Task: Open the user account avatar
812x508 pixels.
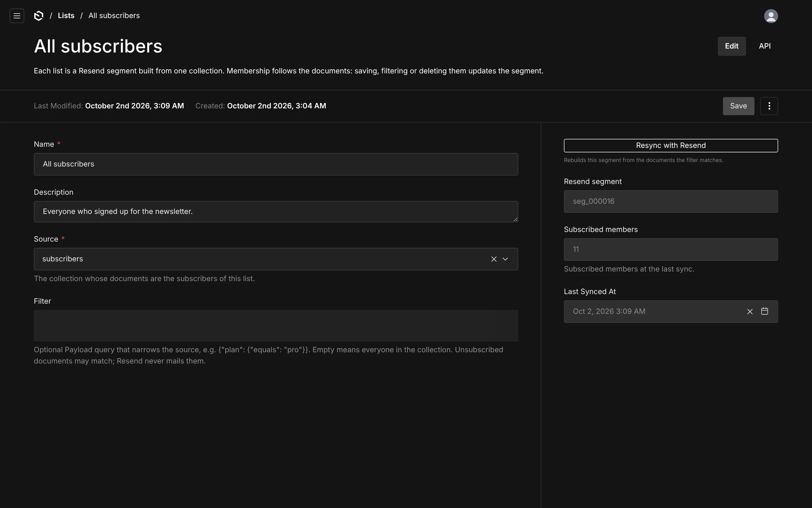Action: [x=771, y=16]
